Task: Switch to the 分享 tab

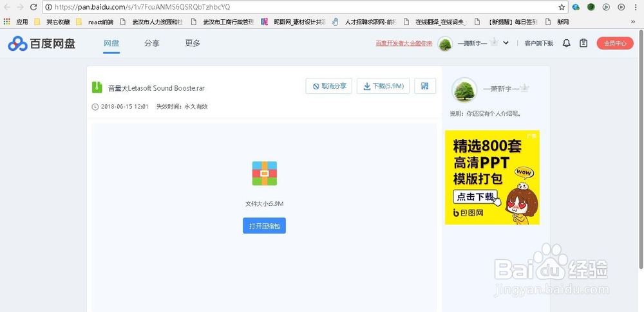Action: click(x=152, y=43)
